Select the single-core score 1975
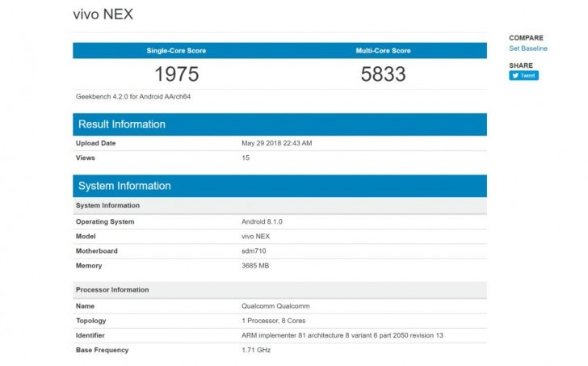This screenshot has height=366, width=588. click(177, 74)
